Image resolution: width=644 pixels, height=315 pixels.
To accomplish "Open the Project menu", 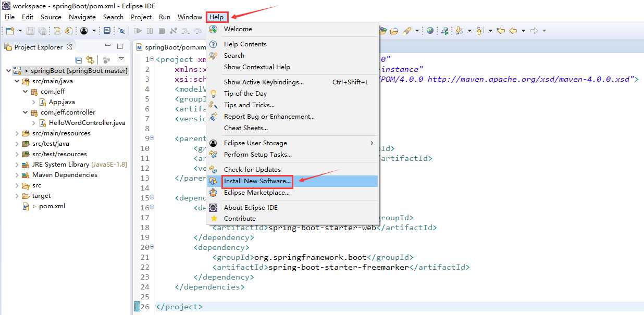I will (141, 17).
